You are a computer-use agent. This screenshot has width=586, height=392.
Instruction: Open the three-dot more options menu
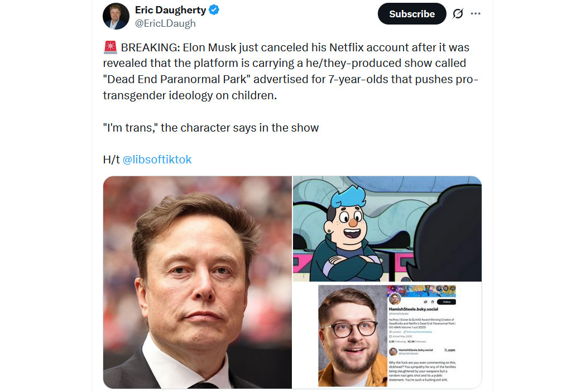pyautogui.click(x=475, y=14)
